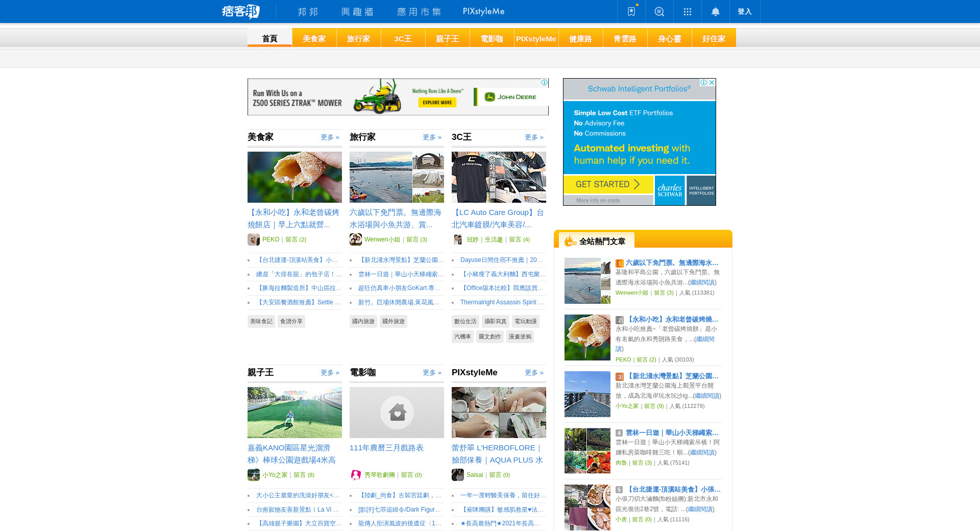The width and height of the screenshot is (980, 531).
Task: Click the 痞客邦 logo in header
Action: pos(241,11)
